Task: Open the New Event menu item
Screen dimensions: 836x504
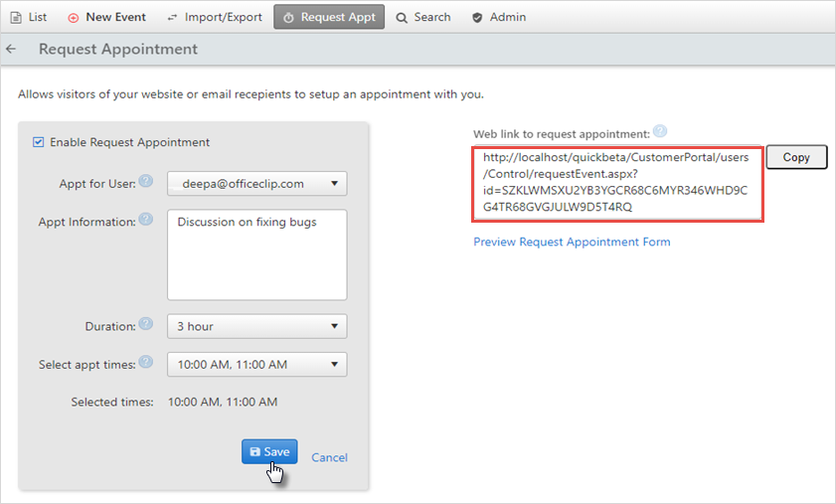Action: click(106, 17)
